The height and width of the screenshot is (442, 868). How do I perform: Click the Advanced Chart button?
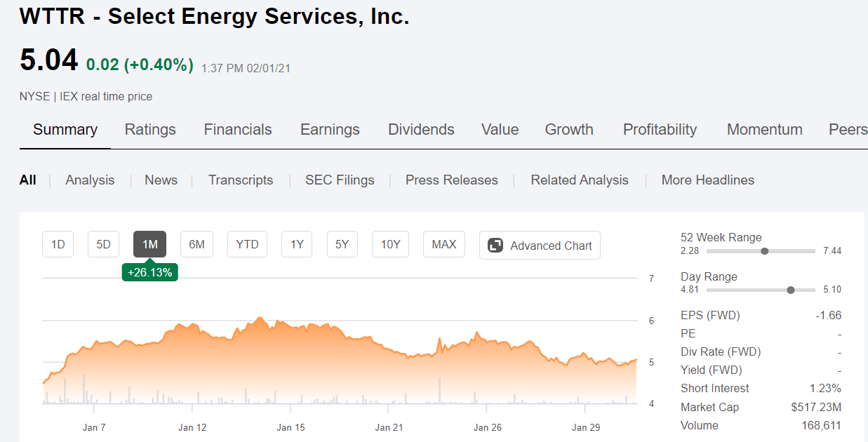tap(540, 246)
